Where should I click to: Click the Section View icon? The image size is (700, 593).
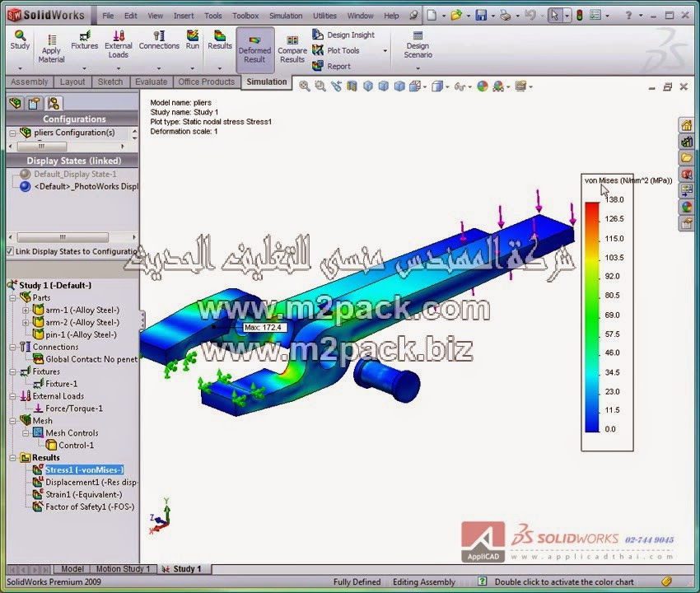point(352,86)
